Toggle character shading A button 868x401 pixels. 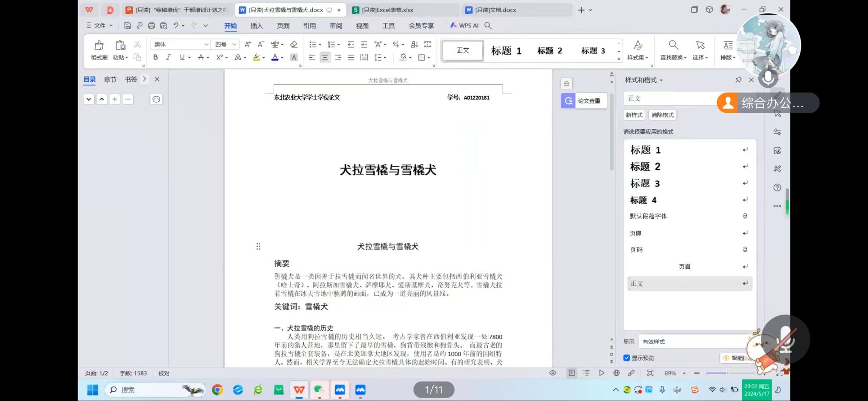coord(294,57)
